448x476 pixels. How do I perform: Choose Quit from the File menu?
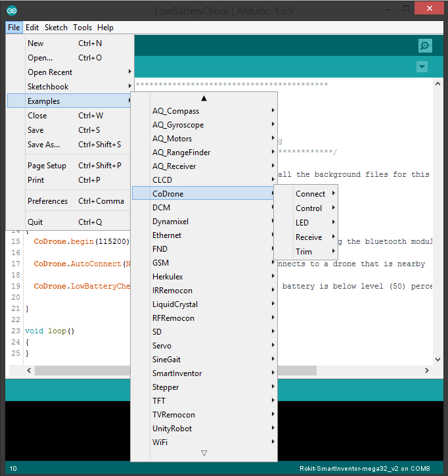69,222
